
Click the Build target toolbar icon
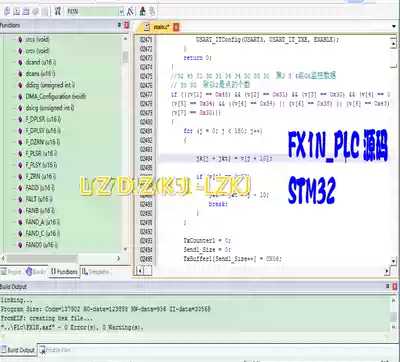click(17, 11)
